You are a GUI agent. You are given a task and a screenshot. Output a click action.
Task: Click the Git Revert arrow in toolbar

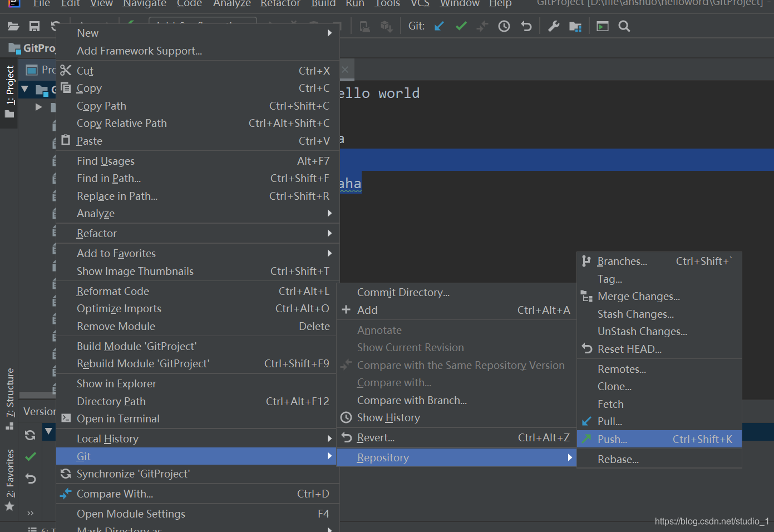(x=526, y=26)
